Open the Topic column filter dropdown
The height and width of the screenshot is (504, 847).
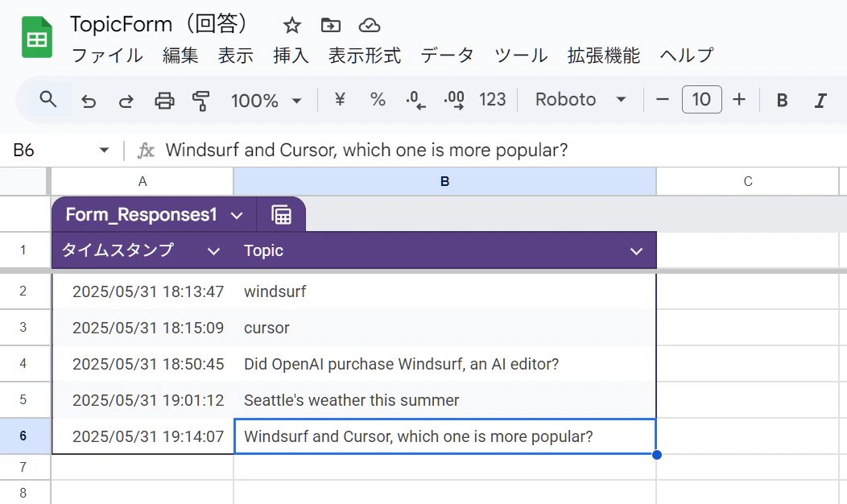coord(636,251)
